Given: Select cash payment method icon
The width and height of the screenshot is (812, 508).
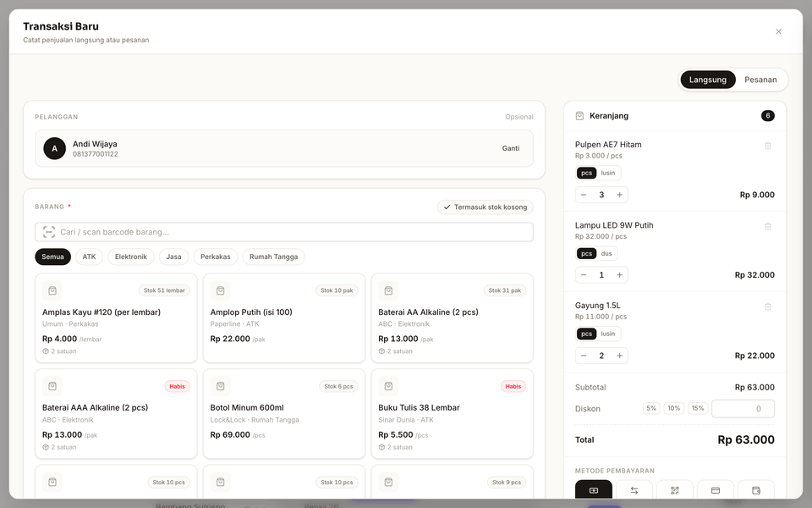Looking at the screenshot, I should [594, 490].
